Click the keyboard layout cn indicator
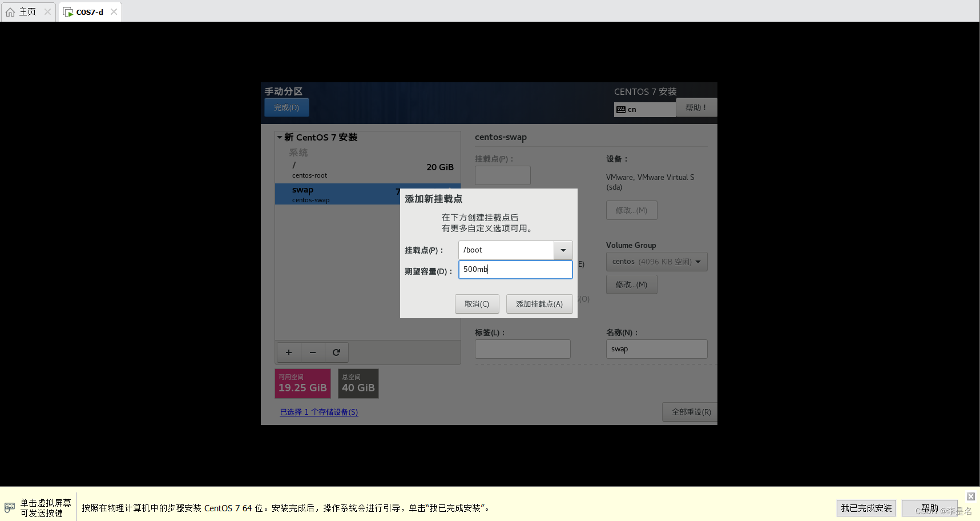980x521 pixels. click(645, 109)
